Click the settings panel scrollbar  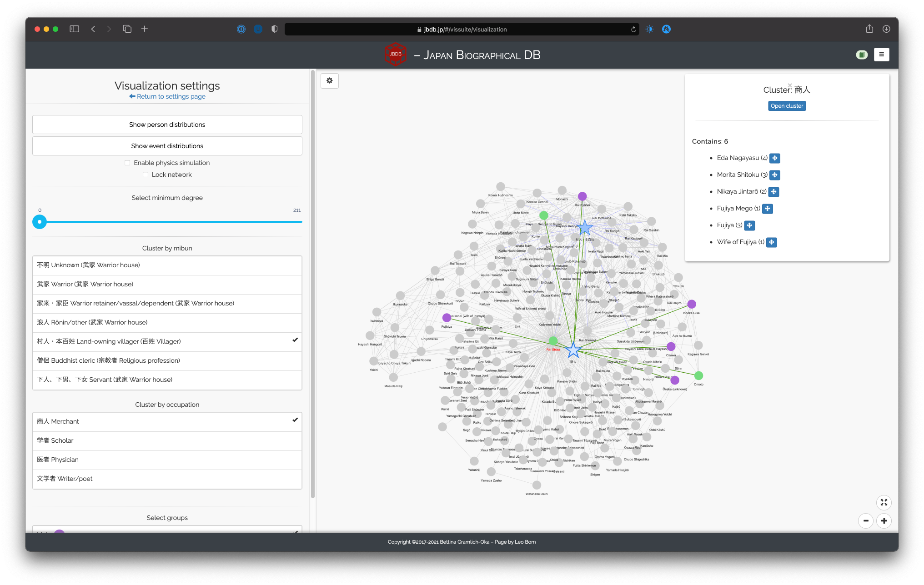pos(313,284)
